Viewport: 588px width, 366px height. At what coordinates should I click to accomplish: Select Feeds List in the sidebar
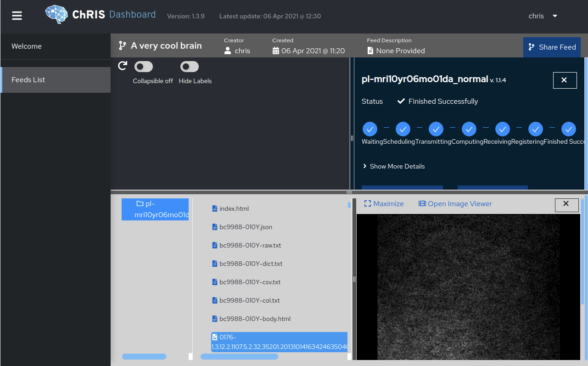28,79
